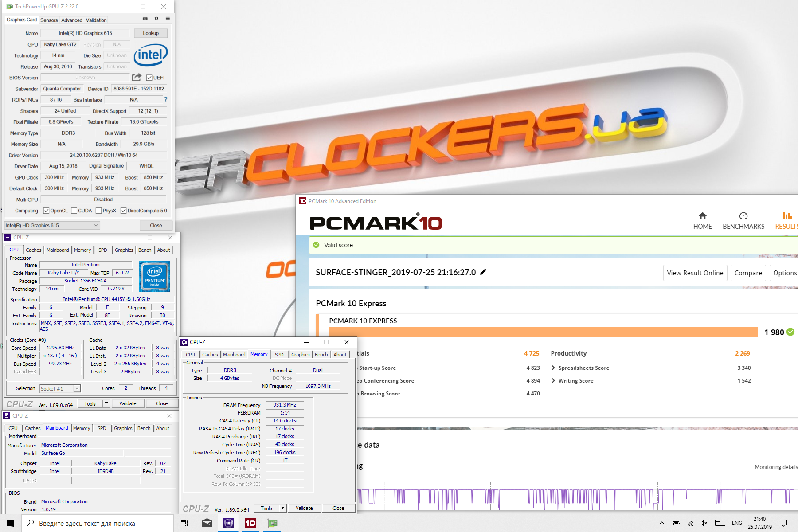Click Validate in CPU-Z CPU window
The width and height of the screenshot is (798, 532).
tap(128, 403)
